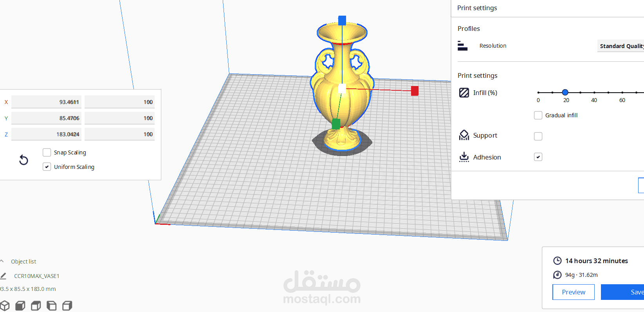
Task: Select the right side view cube icon
Action: tap(67, 305)
